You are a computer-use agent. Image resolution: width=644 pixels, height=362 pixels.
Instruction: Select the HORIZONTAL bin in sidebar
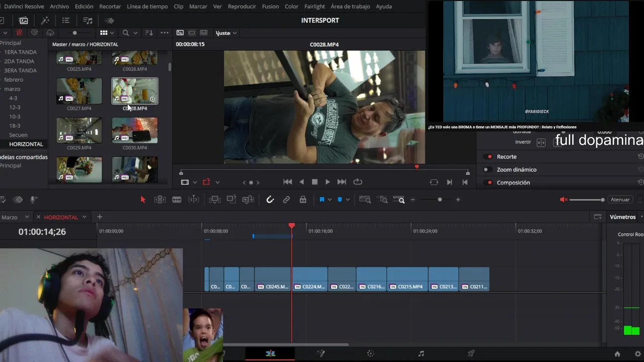pos(26,144)
